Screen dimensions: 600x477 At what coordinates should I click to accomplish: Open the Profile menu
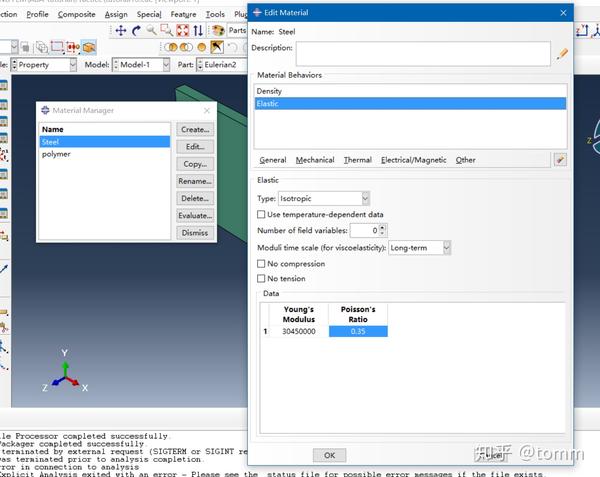[x=38, y=15]
